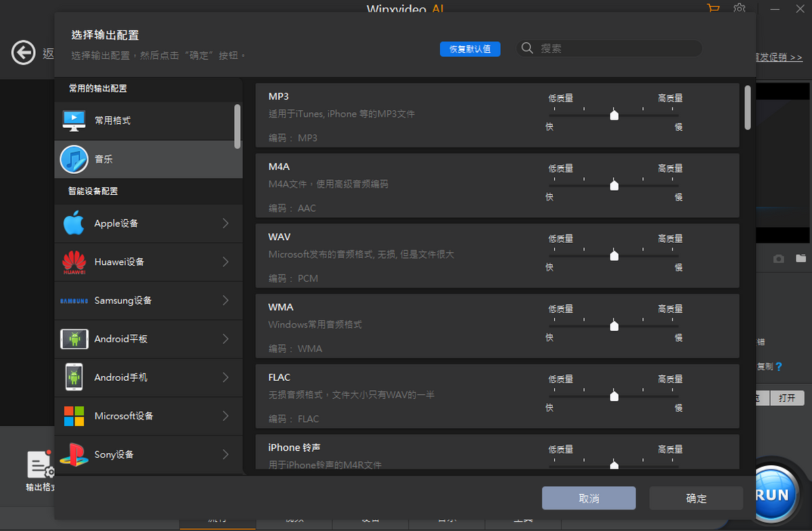Viewport: 812px width, 531px height.
Task: Select the FLAC output profile card
Action: tap(406, 396)
